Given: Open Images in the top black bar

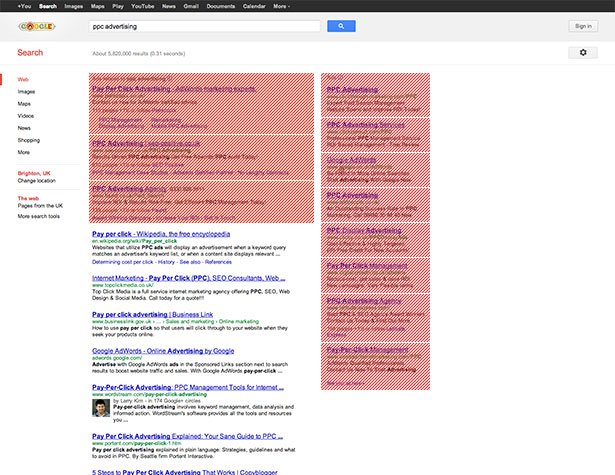Looking at the screenshot, I should pyautogui.click(x=74, y=6).
